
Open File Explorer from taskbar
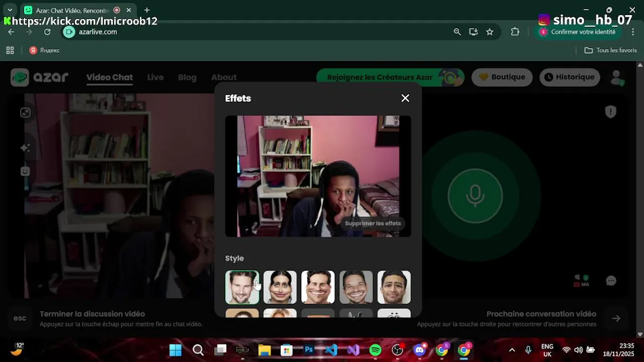click(x=265, y=350)
